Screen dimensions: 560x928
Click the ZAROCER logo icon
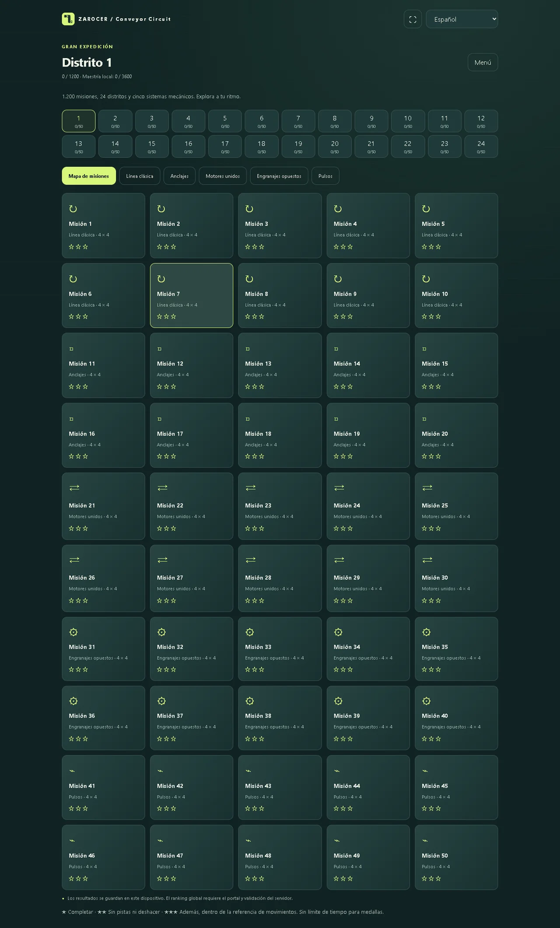(x=68, y=19)
